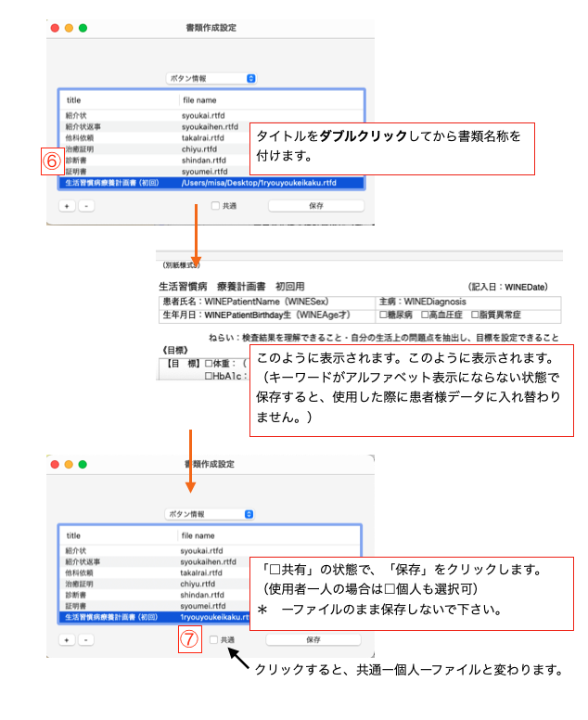Check the 高血圧症 box in the document
Image resolution: width=588 pixels, height=720 pixels.
point(425,315)
